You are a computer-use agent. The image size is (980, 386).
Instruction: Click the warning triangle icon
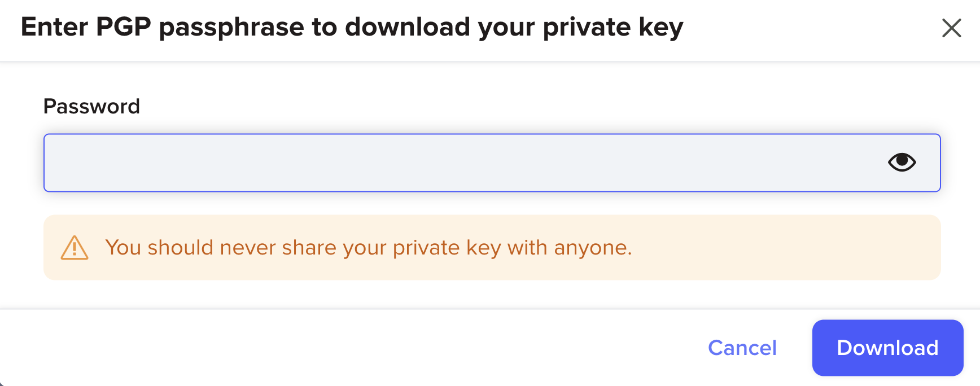[75, 248]
